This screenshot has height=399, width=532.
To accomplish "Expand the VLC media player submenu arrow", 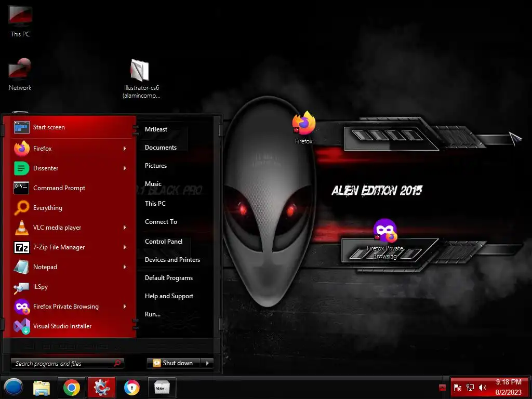I will [125, 228].
